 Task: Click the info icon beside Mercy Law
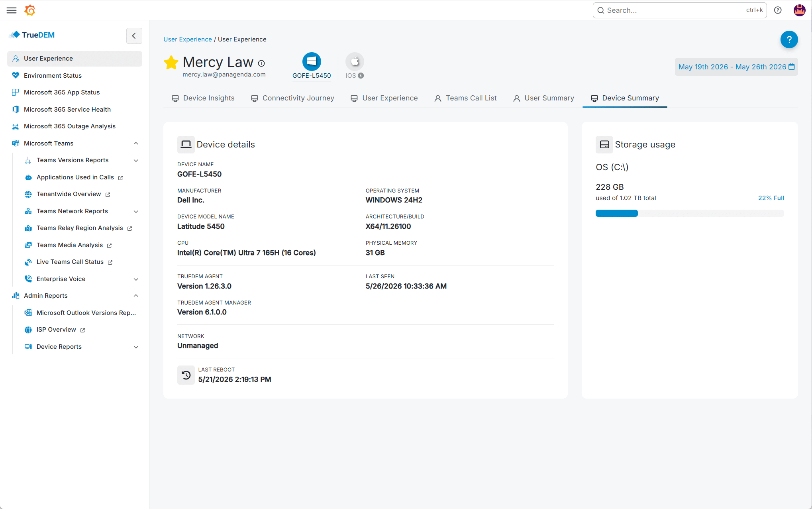[x=261, y=63]
